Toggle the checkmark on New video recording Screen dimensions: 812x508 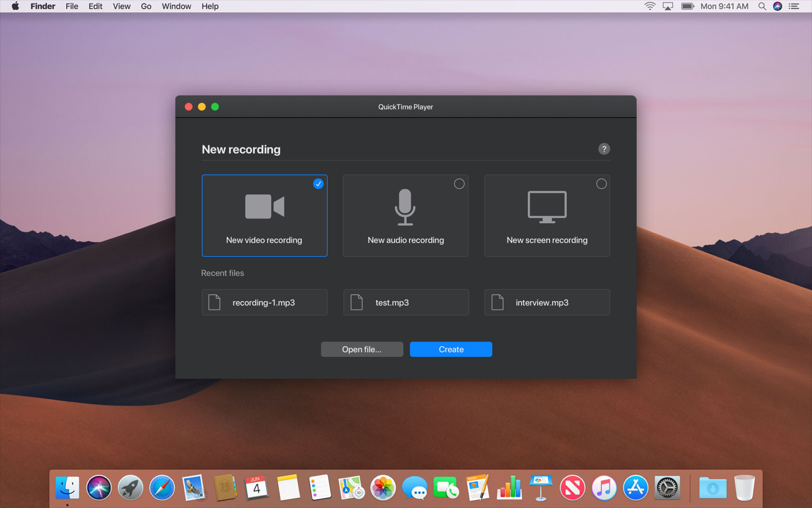(x=319, y=183)
